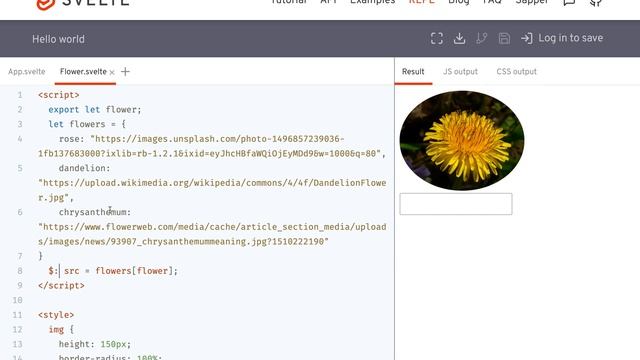Click the opening <script> tag

click(x=59, y=95)
